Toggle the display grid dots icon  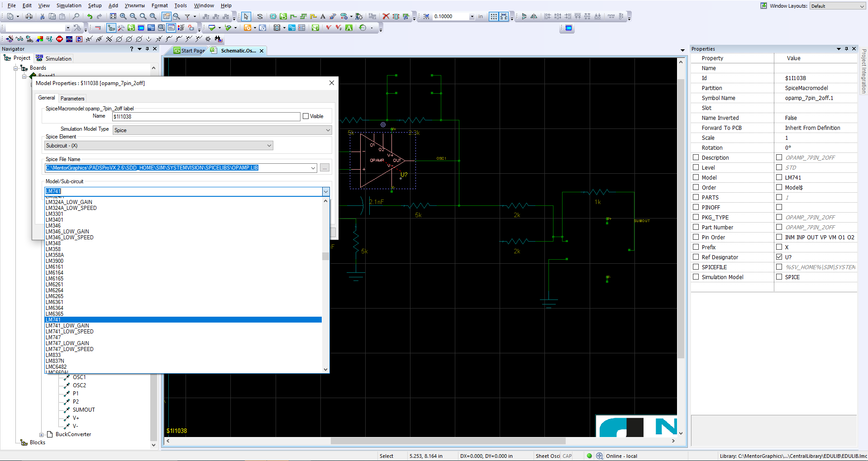pos(493,16)
